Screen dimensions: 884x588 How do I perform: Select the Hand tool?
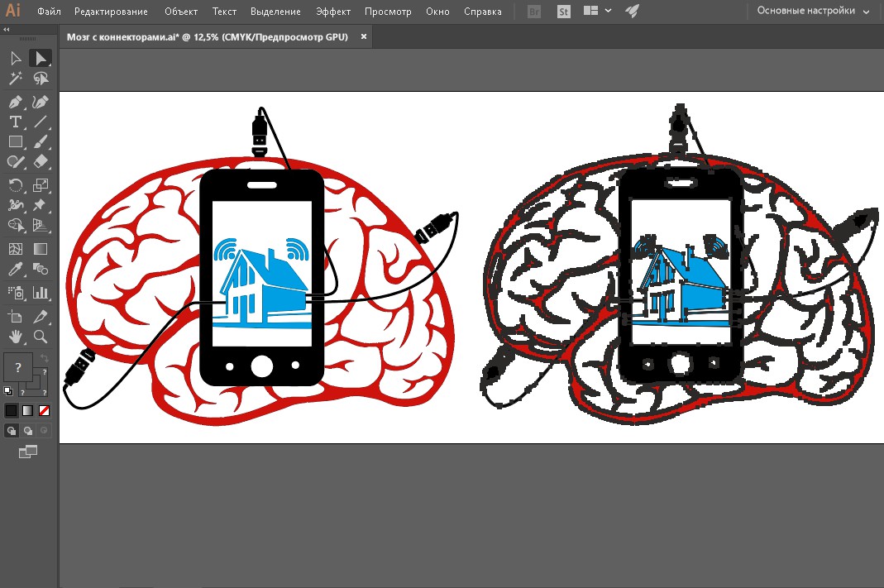15,337
